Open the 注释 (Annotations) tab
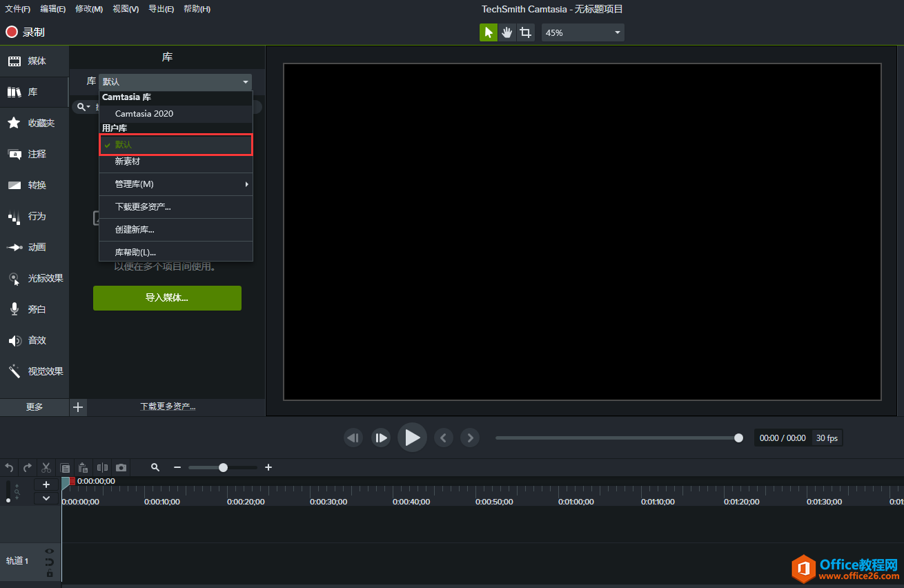Viewport: 904px width, 588px height. (x=34, y=154)
